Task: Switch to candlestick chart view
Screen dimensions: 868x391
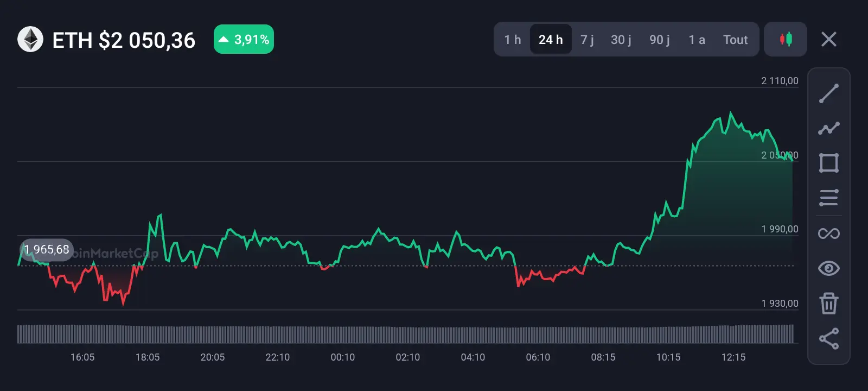Action: point(786,39)
